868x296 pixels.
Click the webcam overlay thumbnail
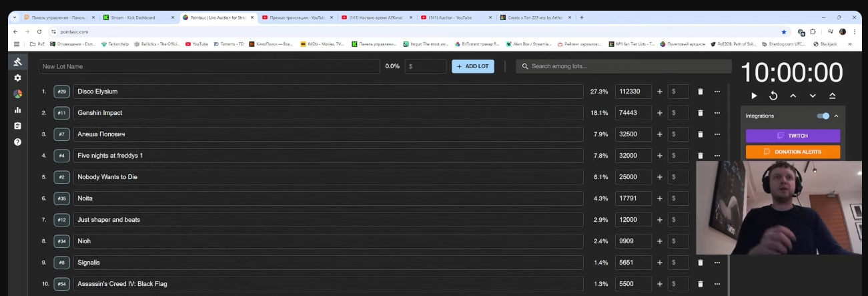tap(779, 208)
